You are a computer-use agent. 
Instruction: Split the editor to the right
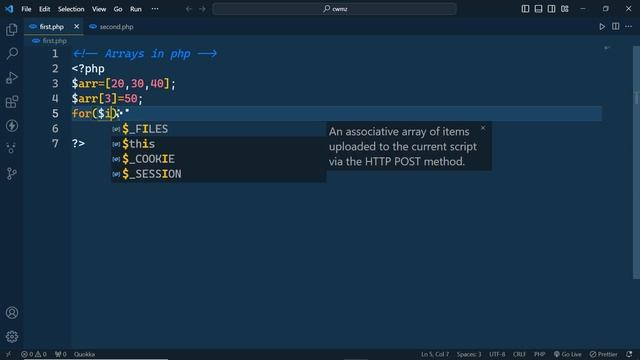(616, 27)
